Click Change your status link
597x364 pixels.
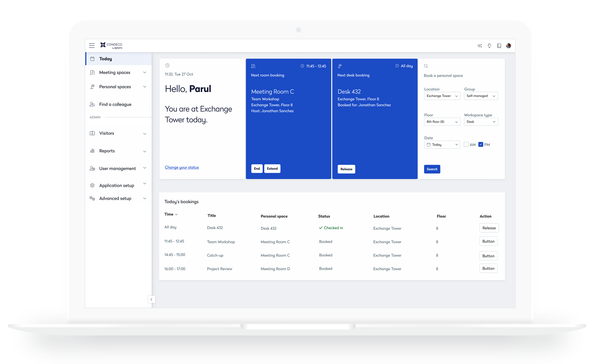(x=182, y=167)
